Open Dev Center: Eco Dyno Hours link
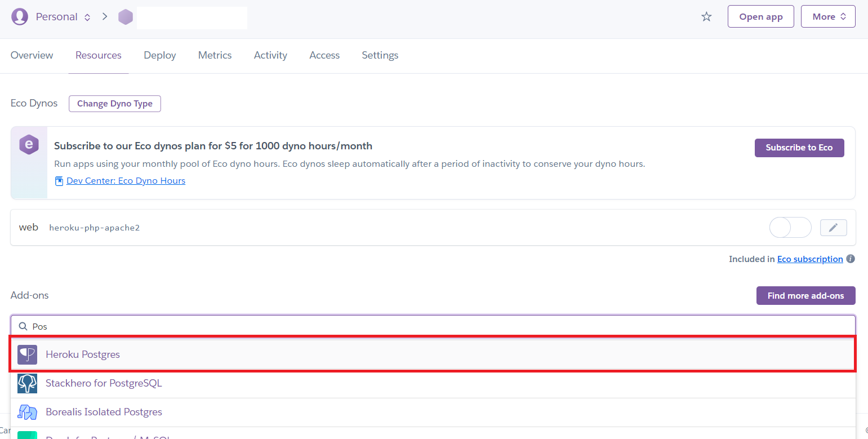This screenshot has height=439, width=868. (x=126, y=181)
